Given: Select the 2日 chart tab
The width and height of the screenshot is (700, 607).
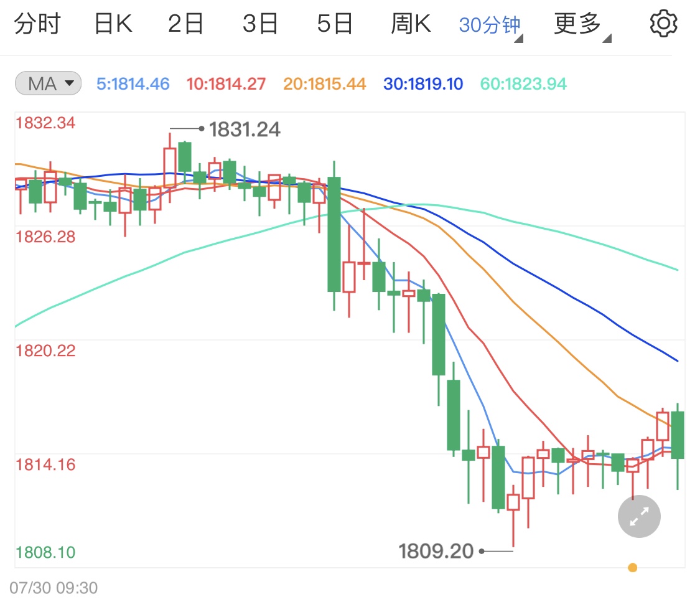Looking at the screenshot, I should point(185,24).
